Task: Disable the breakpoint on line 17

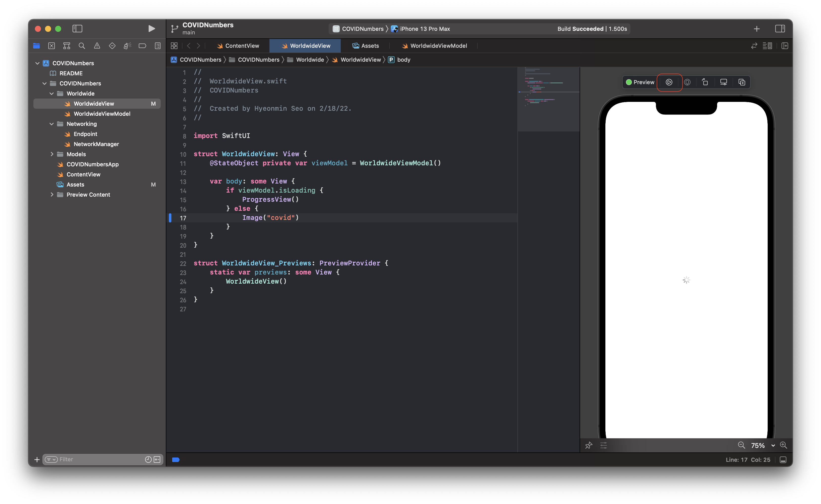Action: pyautogui.click(x=170, y=218)
